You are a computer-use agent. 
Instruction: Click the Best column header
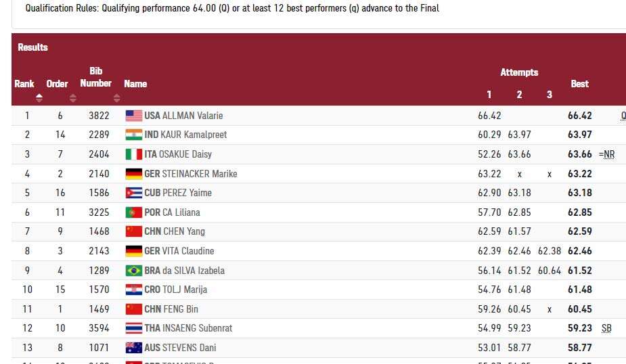pyautogui.click(x=580, y=84)
